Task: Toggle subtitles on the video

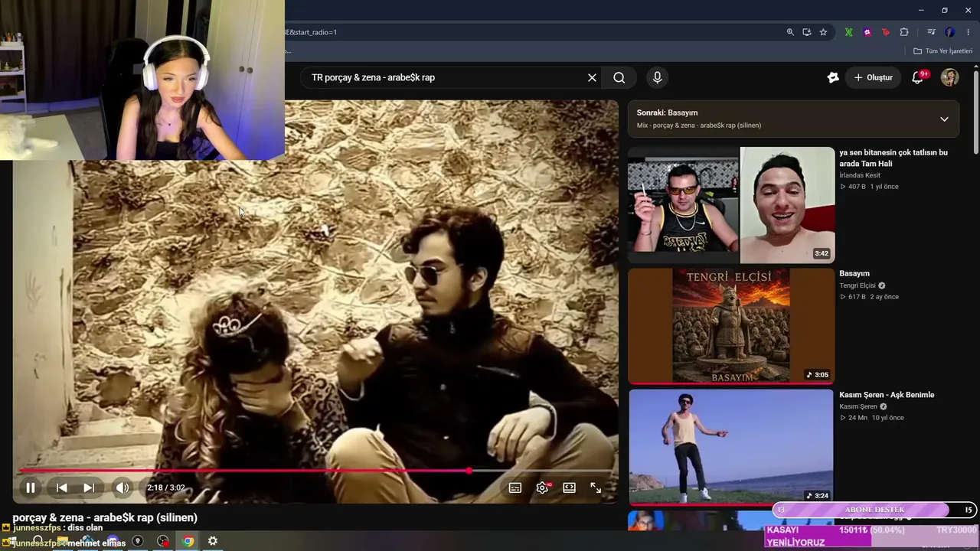Action: tap(515, 487)
